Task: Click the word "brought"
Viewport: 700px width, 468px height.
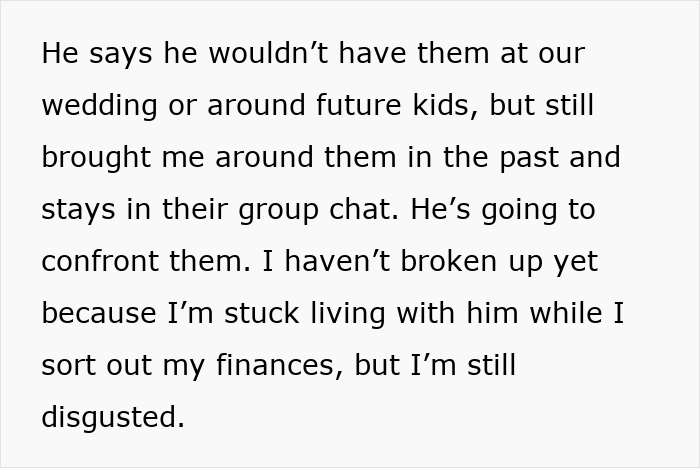Action: pos(91,158)
